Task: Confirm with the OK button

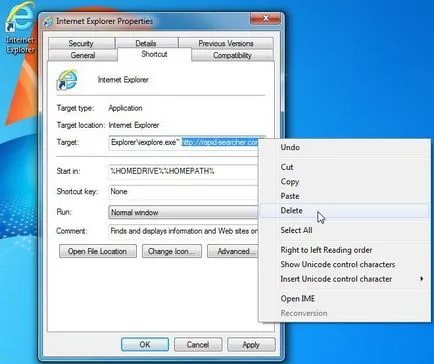Action: 145,344
